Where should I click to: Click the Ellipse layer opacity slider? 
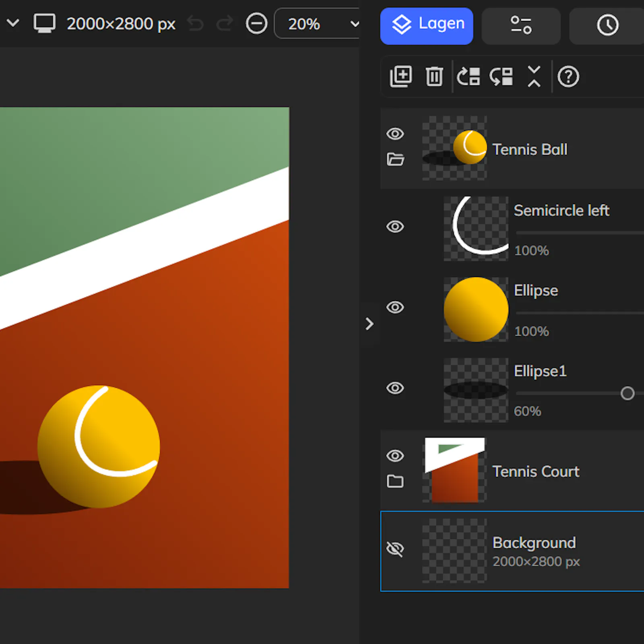(x=580, y=313)
